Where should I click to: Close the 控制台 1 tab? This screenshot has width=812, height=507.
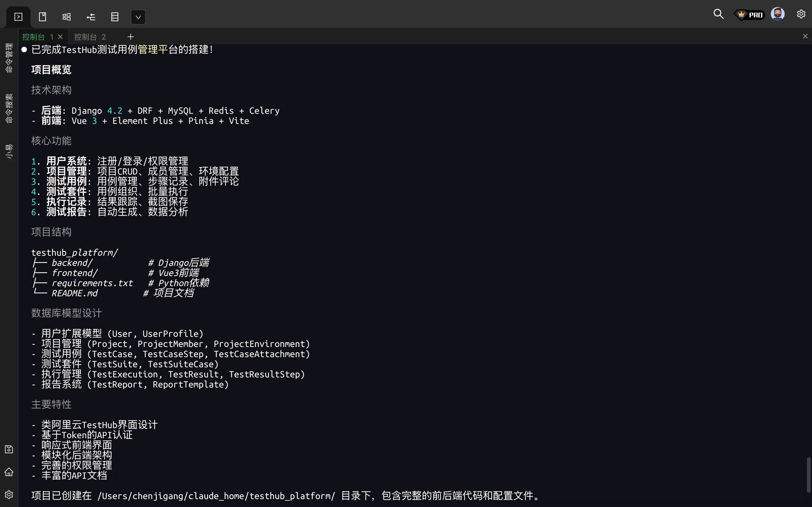(x=60, y=36)
